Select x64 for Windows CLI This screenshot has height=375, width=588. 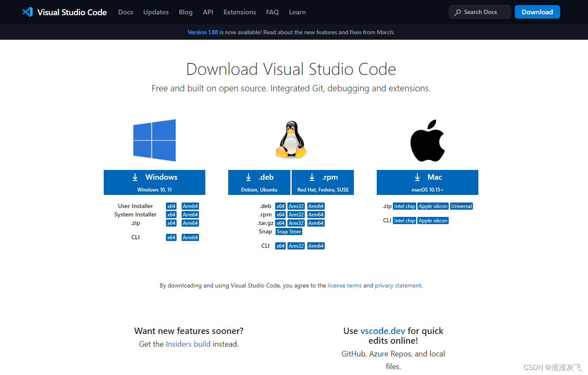tap(171, 238)
